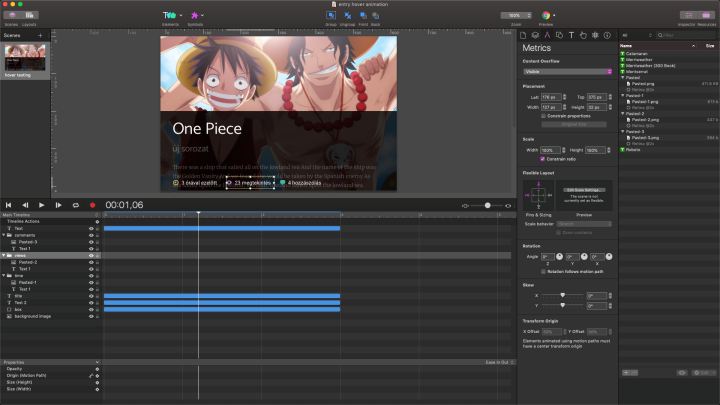Hide the box layer
The height and width of the screenshot is (405, 720).
pyautogui.click(x=91, y=309)
